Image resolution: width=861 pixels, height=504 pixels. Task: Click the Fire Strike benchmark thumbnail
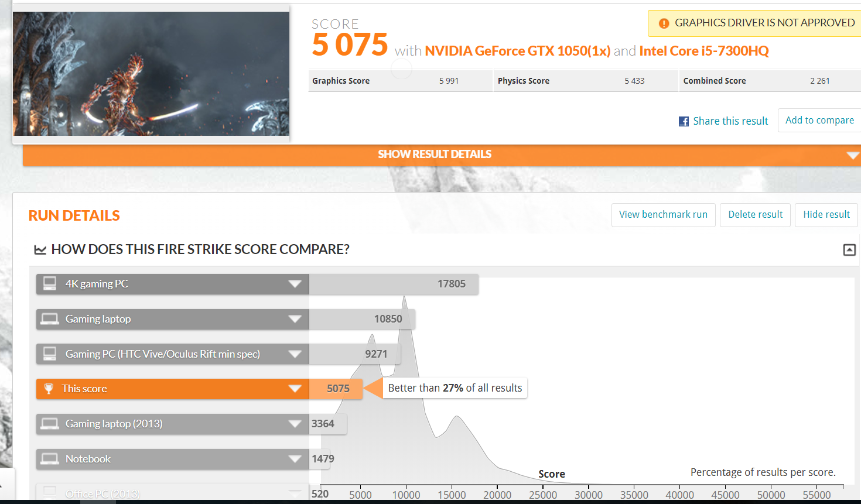pos(151,74)
